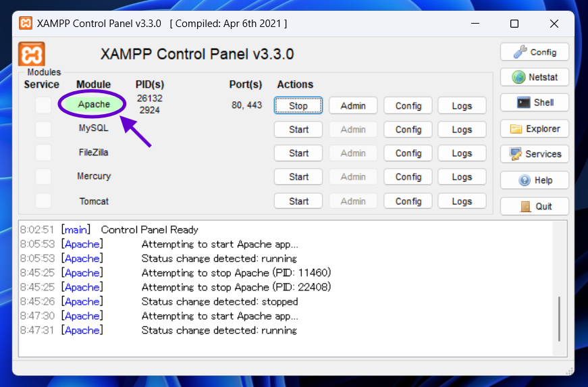588x387 pixels.
Task: Click the log panel vertical scrollbar
Action: click(560, 318)
